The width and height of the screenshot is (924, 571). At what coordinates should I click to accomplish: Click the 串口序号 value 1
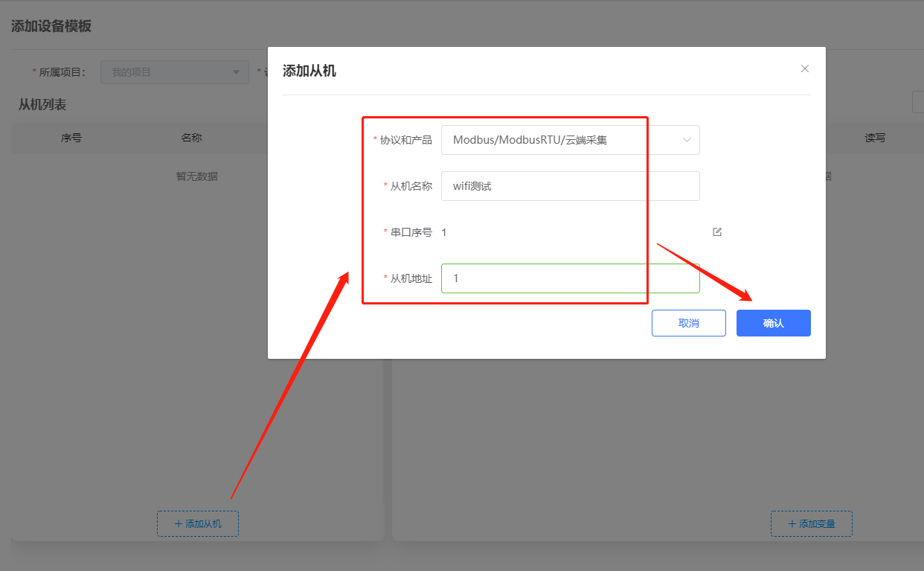[444, 232]
